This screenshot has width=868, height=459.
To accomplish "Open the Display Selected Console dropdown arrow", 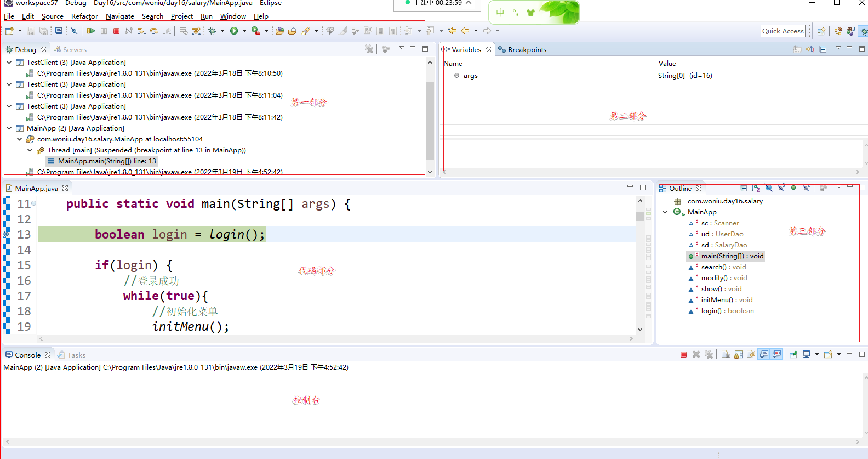I will point(816,354).
